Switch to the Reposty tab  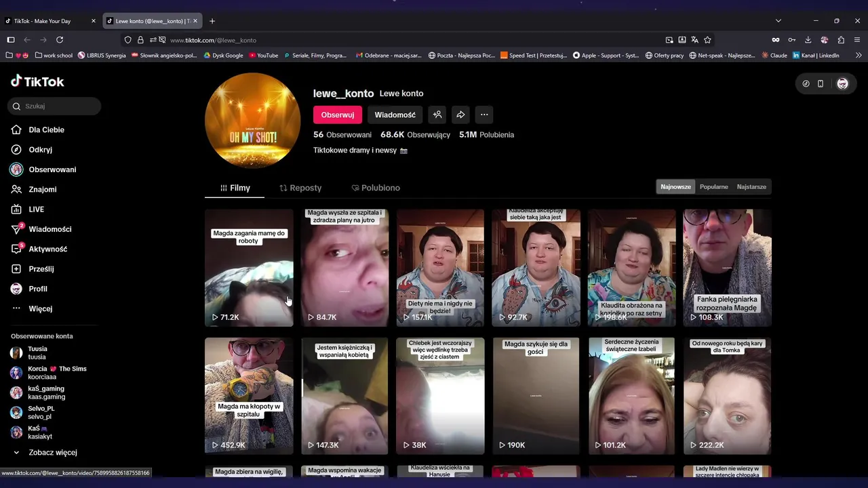click(300, 188)
